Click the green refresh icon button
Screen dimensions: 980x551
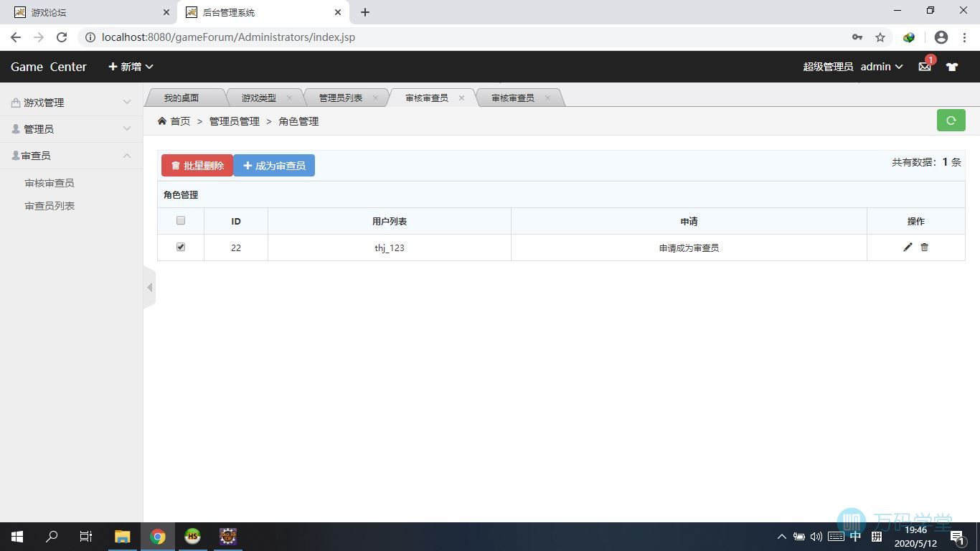[951, 121]
